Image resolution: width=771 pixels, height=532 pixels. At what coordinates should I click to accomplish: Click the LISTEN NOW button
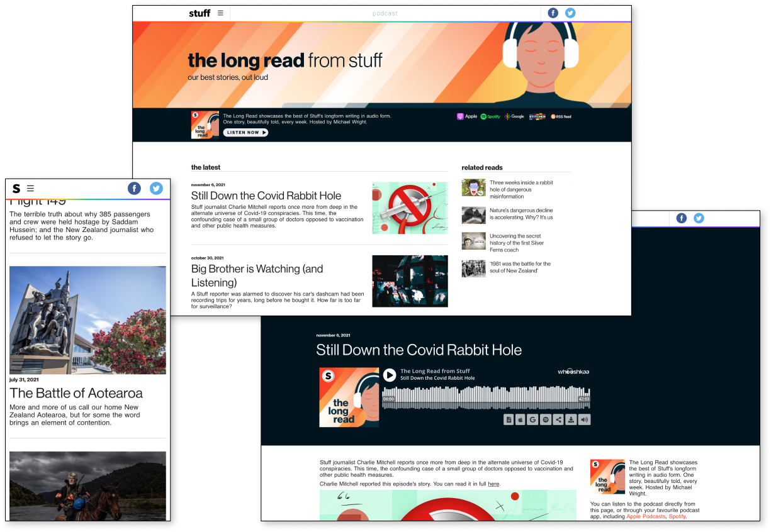[245, 133]
